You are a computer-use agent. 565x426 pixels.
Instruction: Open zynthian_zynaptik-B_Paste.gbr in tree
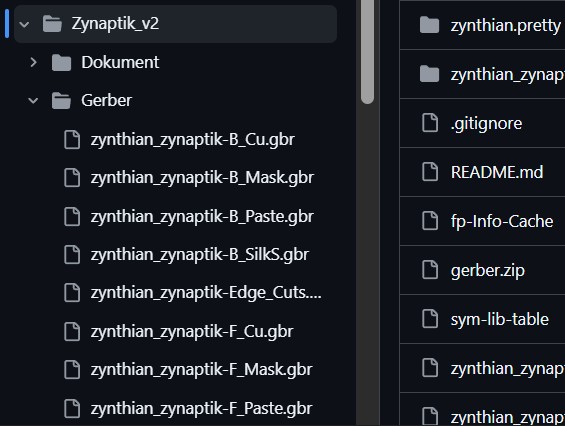(202, 216)
